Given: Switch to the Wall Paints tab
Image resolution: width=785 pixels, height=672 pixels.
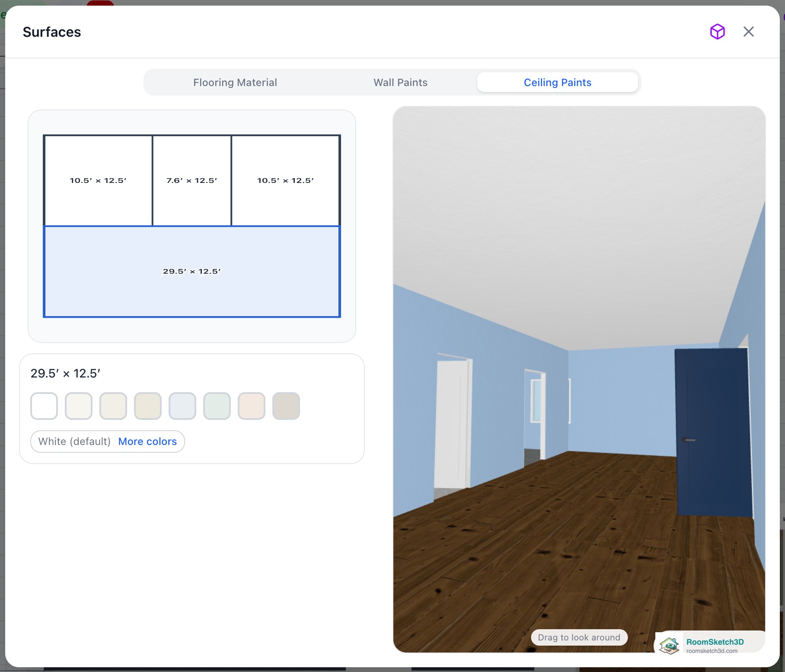Looking at the screenshot, I should (400, 83).
